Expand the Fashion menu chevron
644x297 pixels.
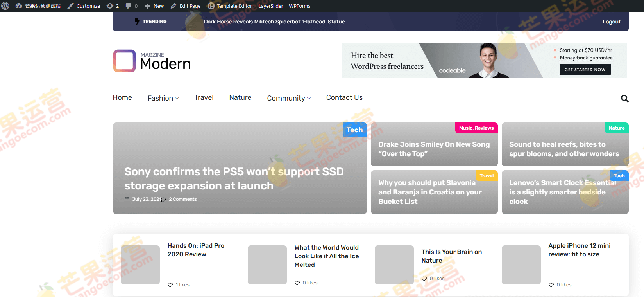tap(177, 99)
